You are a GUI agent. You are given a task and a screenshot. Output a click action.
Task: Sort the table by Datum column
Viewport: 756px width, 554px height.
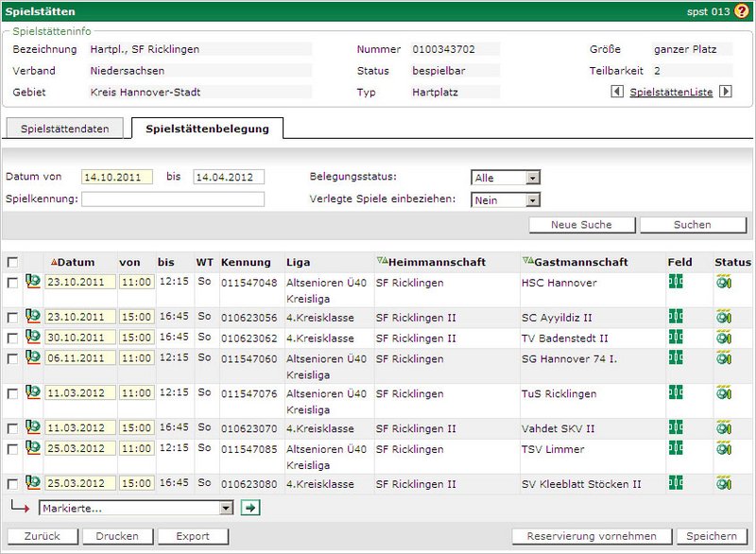pyautogui.click(x=77, y=262)
